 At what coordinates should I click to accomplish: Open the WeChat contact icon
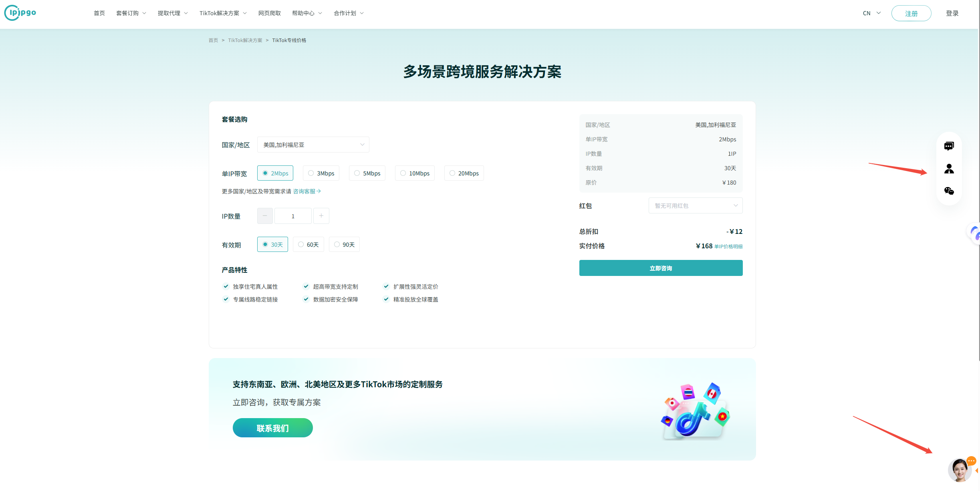tap(949, 191)
